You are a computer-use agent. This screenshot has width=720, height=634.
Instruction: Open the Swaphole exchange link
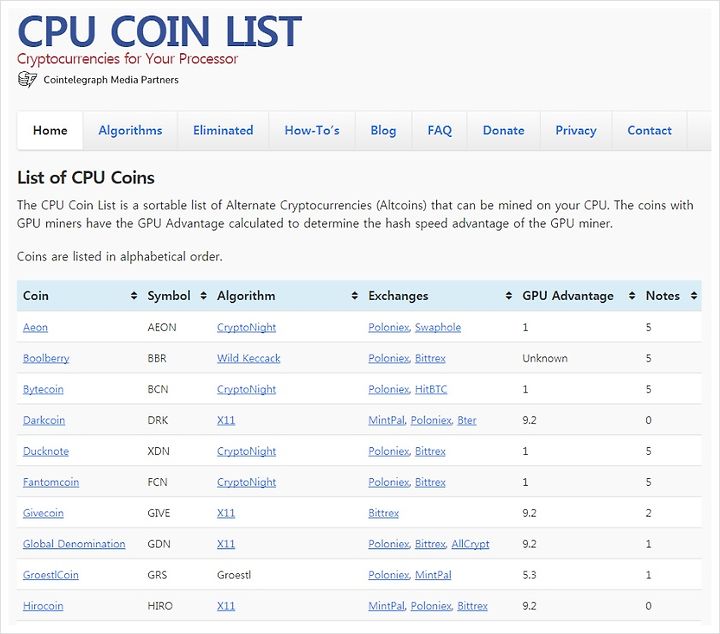[438, 328]
